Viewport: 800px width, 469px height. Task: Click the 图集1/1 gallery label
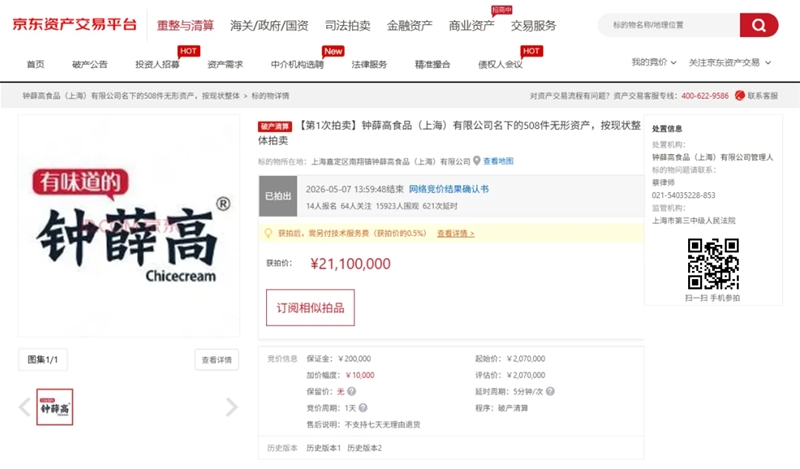pyautogui.click(x=43, y=360)
